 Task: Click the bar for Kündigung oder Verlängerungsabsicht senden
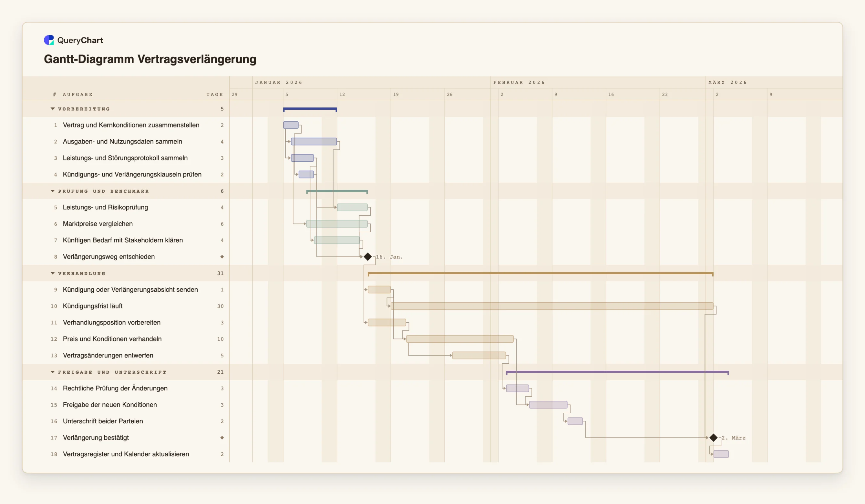[379, 289]
